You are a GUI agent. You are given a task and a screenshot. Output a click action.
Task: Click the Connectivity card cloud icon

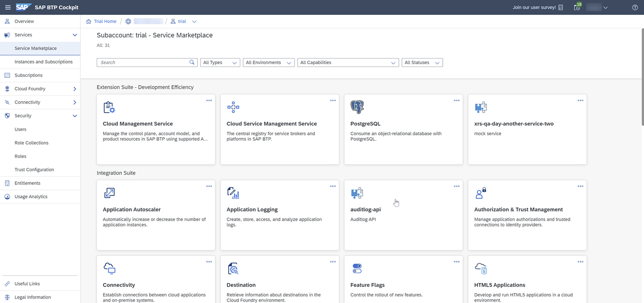coord(109,268)
